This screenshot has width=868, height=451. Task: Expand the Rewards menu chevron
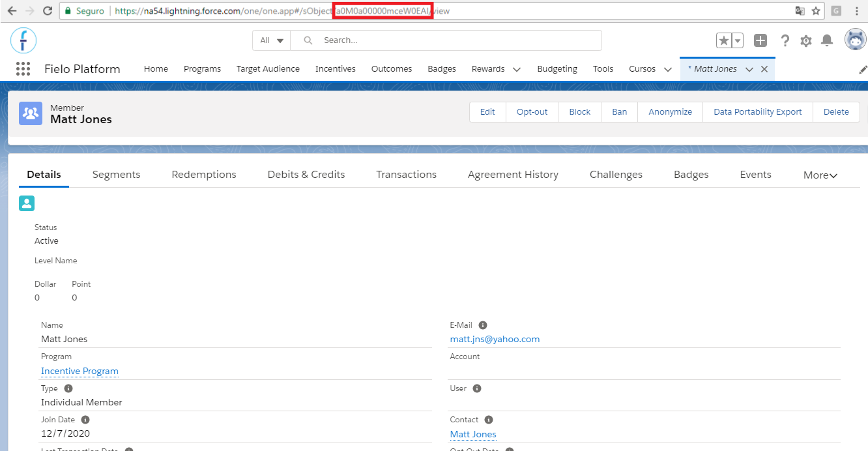coord(517,69)
